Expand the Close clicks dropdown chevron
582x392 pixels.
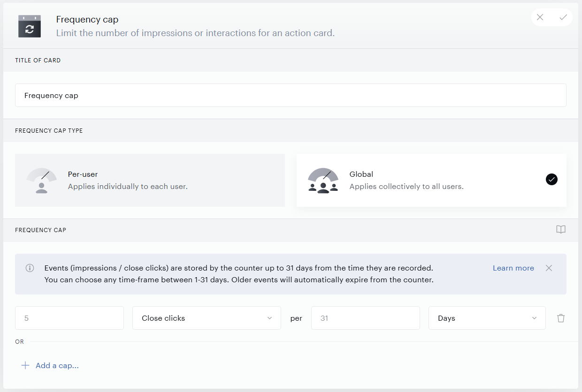(x=270, y=318)
